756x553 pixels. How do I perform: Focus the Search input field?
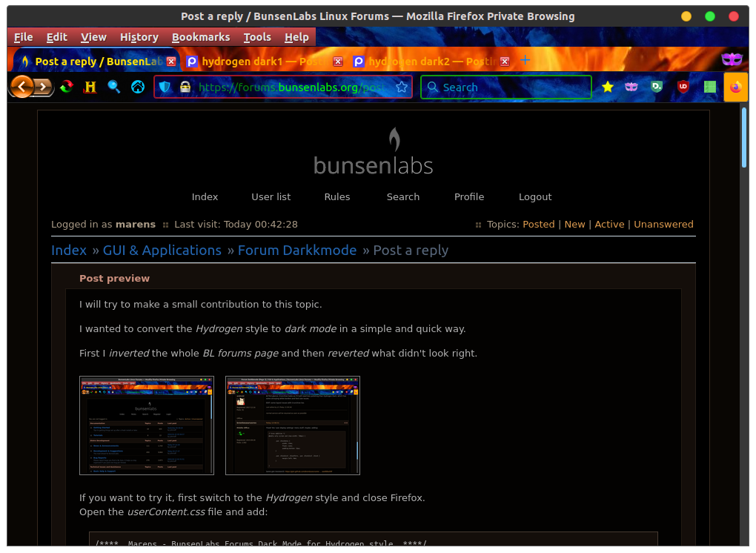[505, 87]
